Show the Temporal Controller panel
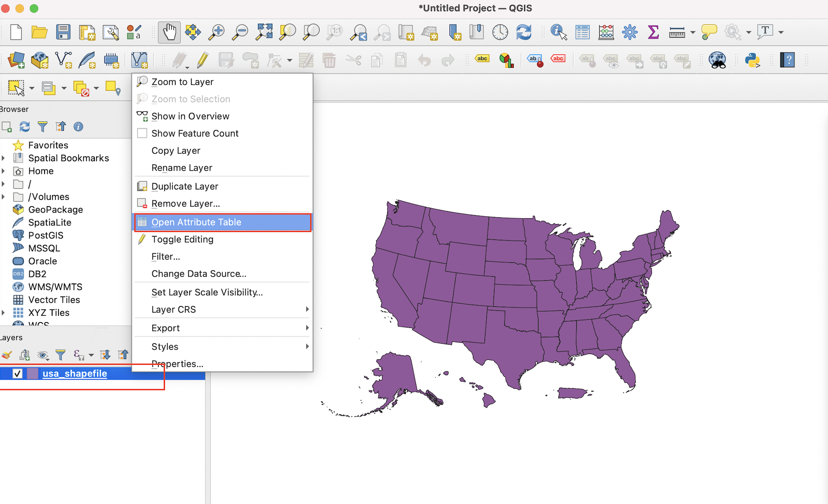 click(x=500, y=32)
